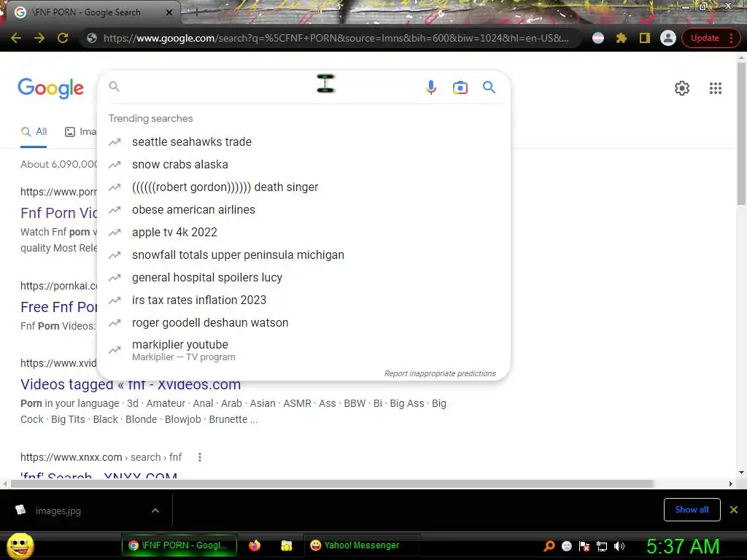The width and height of the screenshot is (747, 560).
Task: Select suggestion robert gordon death singer
Action: point(303,187)
